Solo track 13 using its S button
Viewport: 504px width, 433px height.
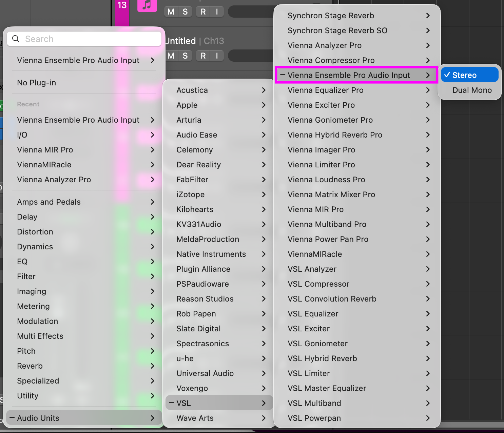185,12
